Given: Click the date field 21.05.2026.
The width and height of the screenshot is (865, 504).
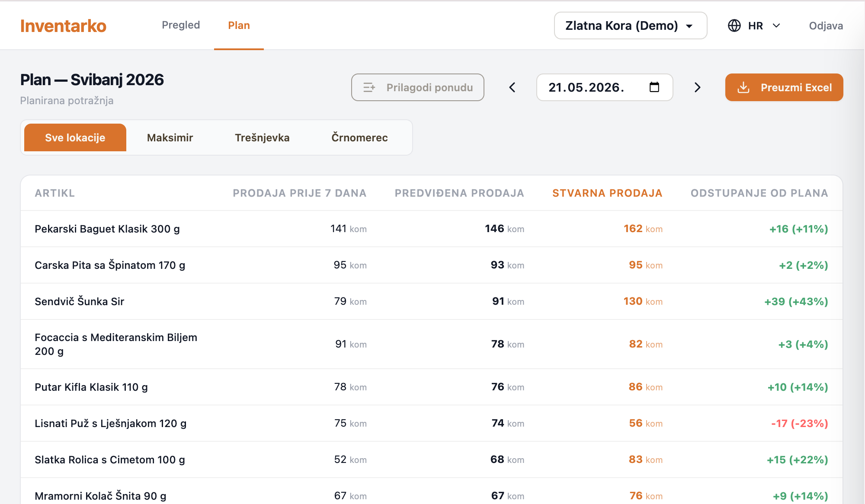Looking at the screenshot, I should (604, 87).
